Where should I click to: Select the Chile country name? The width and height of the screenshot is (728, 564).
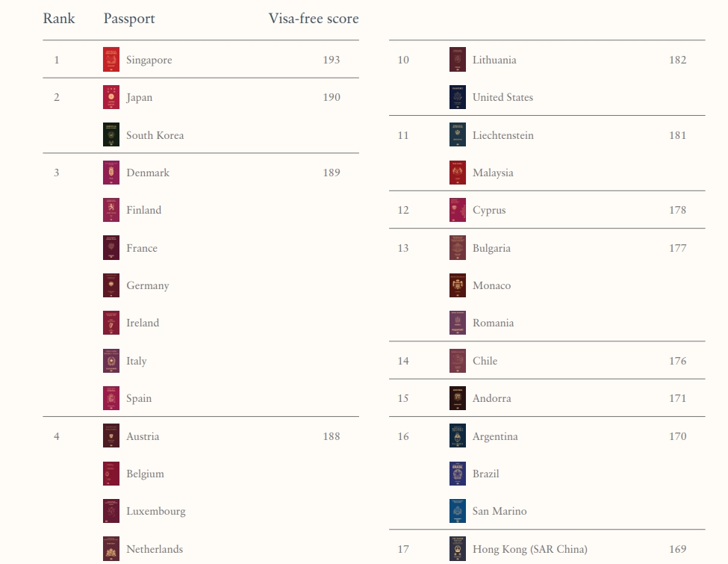[x=485, y=361]
